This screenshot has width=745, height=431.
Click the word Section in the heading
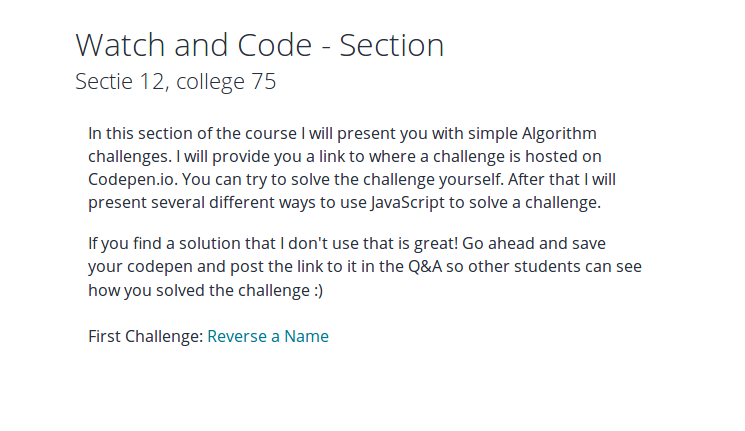392,46
